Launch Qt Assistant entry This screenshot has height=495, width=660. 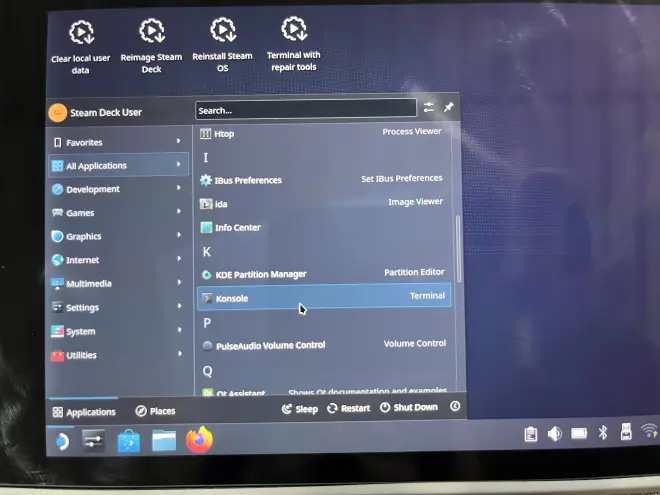point(325,392)
